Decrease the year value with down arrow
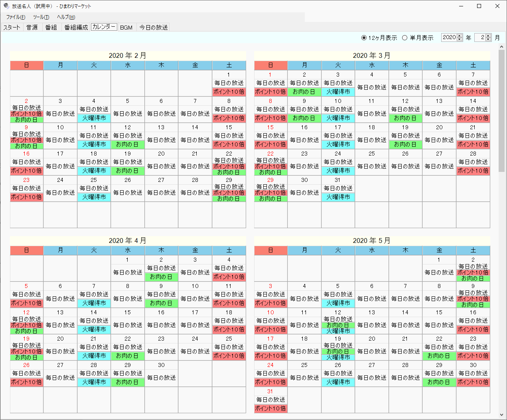Viewport: 507px width, 420px height. click(460, 39)
